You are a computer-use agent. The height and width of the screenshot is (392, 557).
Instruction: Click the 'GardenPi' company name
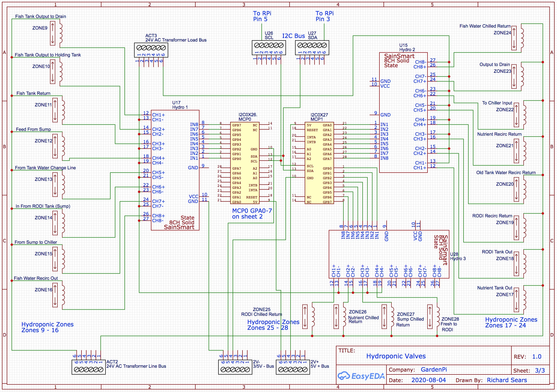(x=434, y=369)
